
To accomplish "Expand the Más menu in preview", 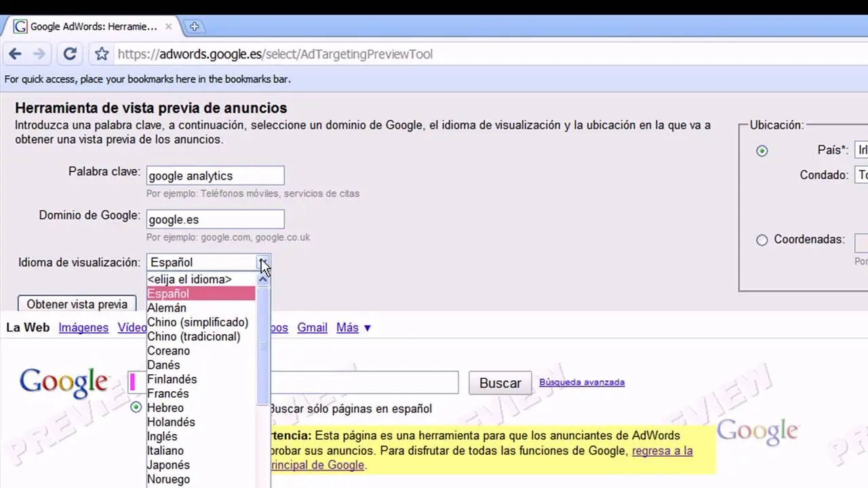I will coord(353,327).
